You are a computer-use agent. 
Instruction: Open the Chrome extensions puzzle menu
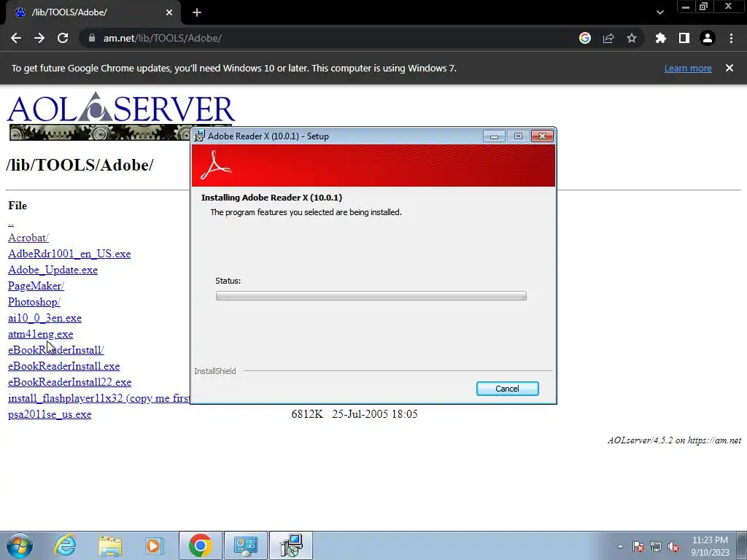pyautogui.click(x=661, y=38)
